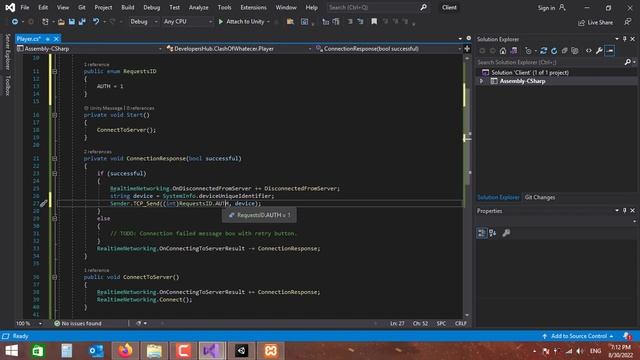Open the DevelopersHub.ClashOfWhatecer.Player type dropdown
Viewport: 640px width, 360px height.
239,49
